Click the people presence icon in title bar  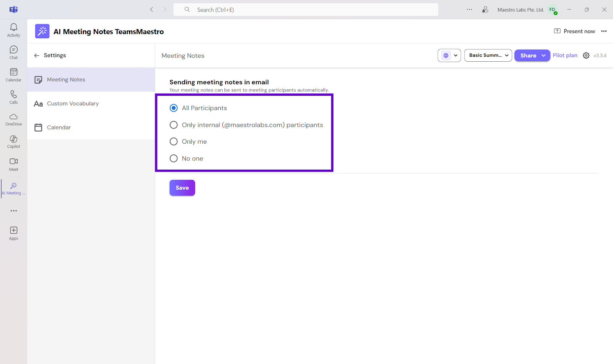tap(485, 10)
